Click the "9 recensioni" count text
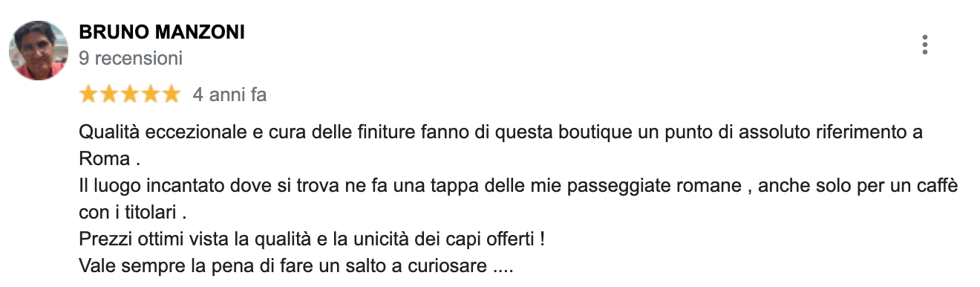The image size is (980, 287). [131, 57]
